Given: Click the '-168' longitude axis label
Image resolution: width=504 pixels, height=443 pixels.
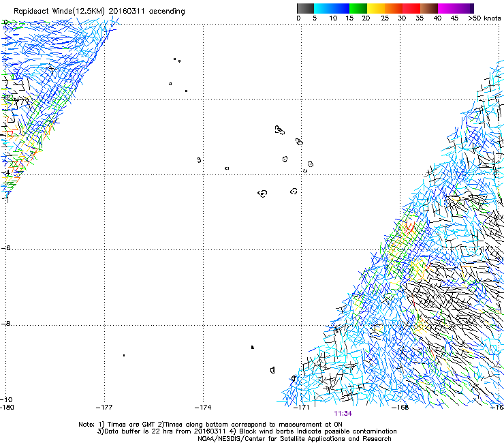Looking at the screenshot, I should pyautogui.click(x=400, y=408).
